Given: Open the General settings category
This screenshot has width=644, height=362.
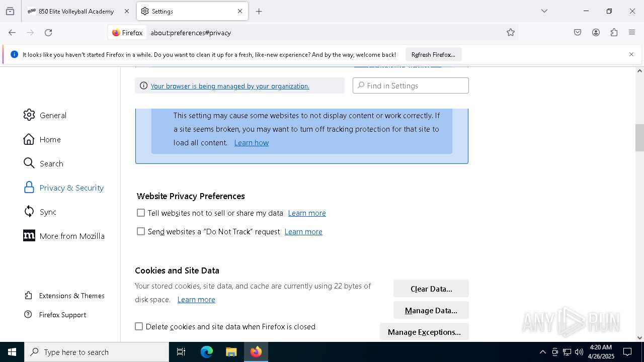Looking at the screenshot, I should pyautogui.click(x=45, y=115).
